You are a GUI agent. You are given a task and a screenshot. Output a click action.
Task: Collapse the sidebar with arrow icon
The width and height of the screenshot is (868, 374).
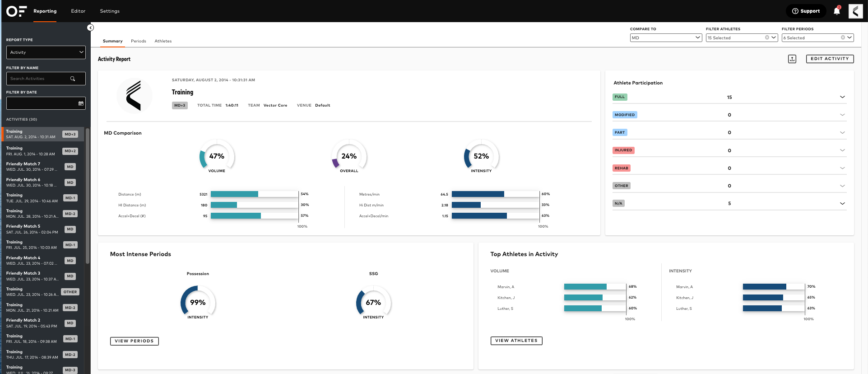(90, 28)
